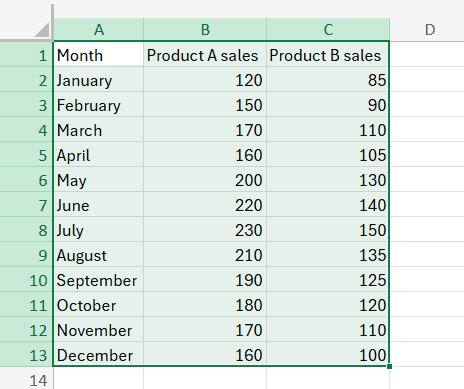
Task: Select column B header
Action: coord(205,30)
